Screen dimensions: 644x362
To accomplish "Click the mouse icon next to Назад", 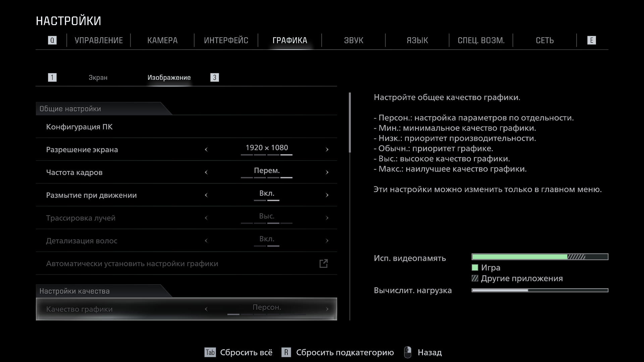I will click(x=408, y=352).
